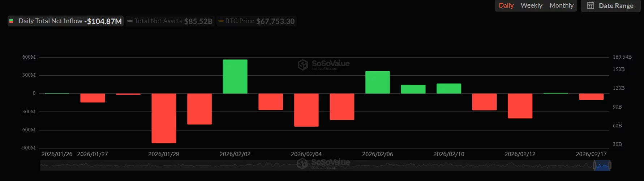Click the tallest green bar on 2026/02/02
644x181 pixels.
pyautogui.click(x=235, y=76)
